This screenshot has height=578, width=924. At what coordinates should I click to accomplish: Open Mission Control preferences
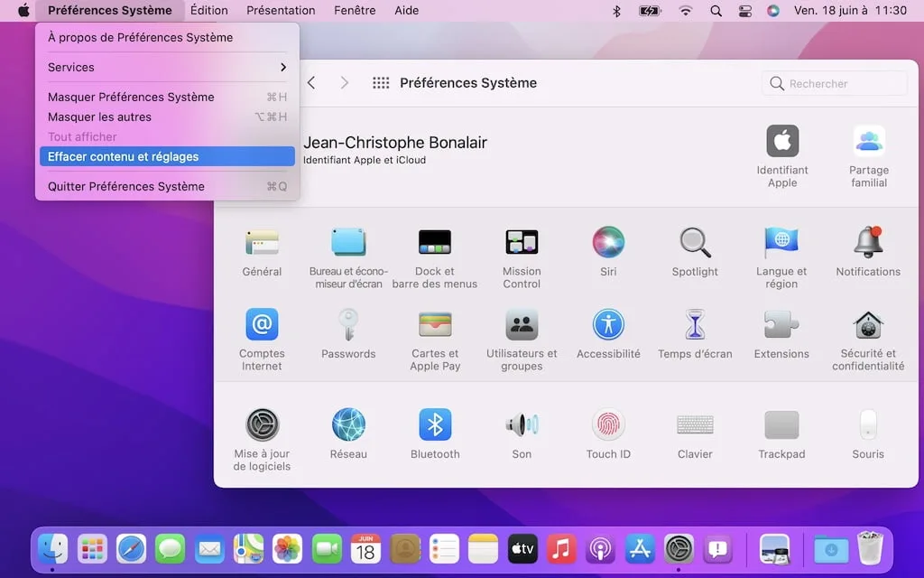(522, 258)
